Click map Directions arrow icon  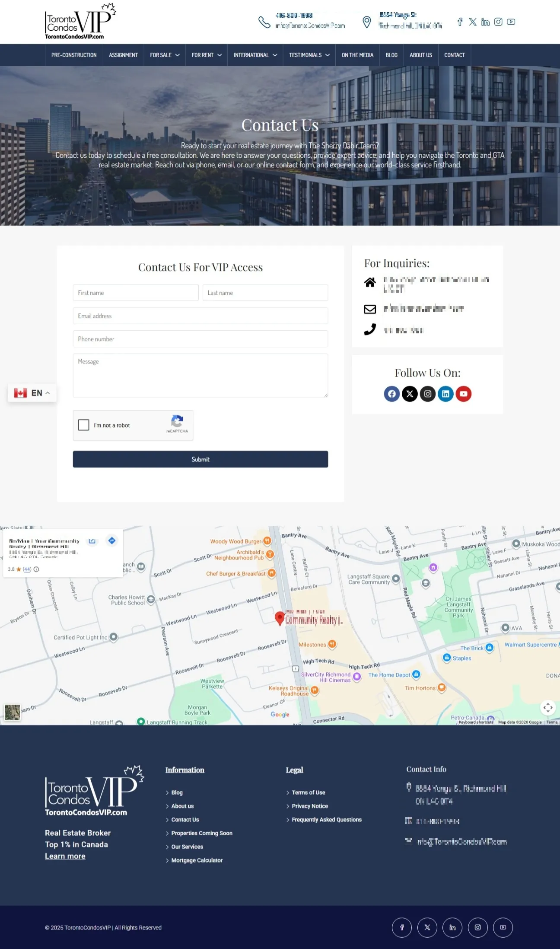[112, 540]
